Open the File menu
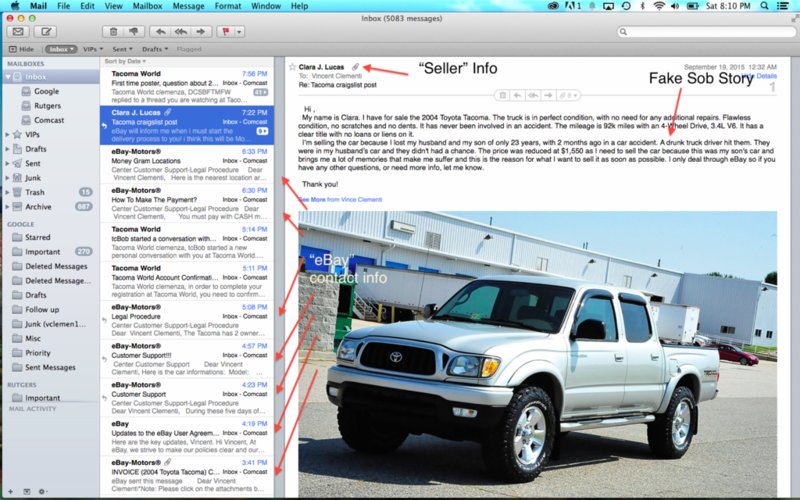Viewport: 800px width, 500px height. 64,6
